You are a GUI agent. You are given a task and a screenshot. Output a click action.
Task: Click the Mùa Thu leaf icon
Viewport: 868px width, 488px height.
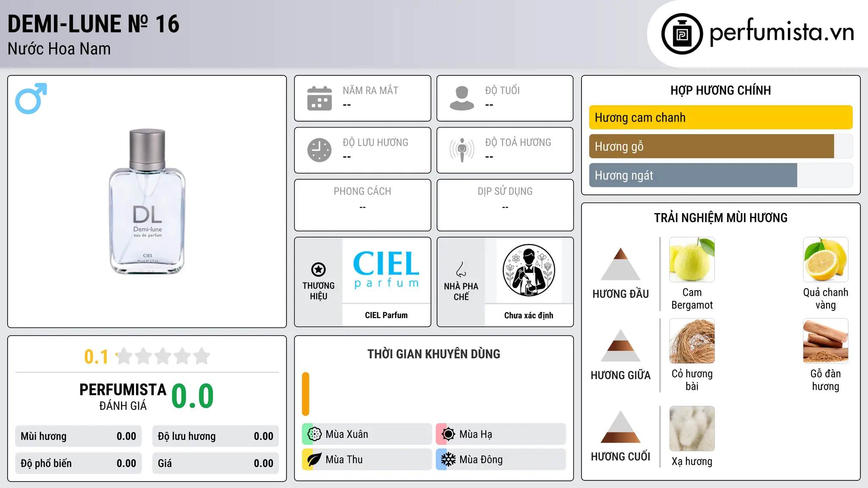(314, 460)
